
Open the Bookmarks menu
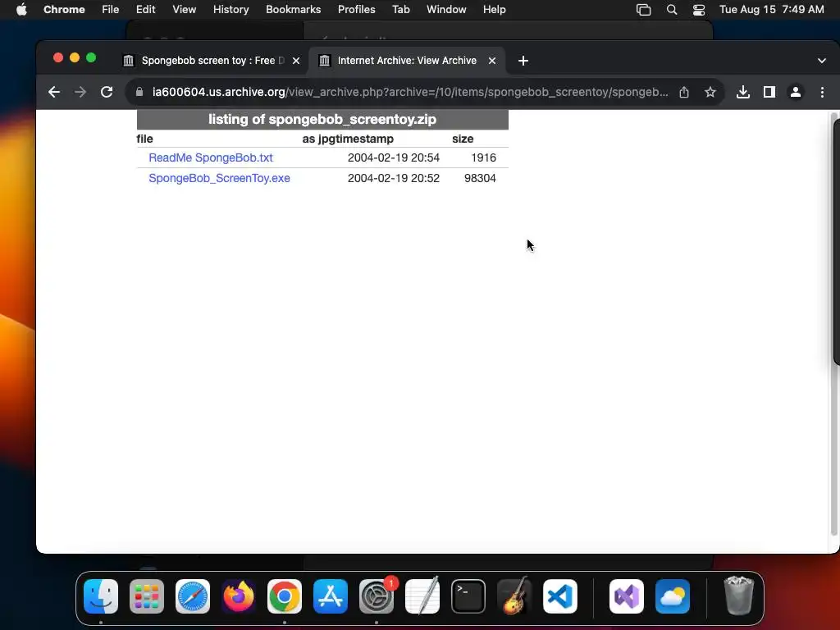click(x=293, y=10)
